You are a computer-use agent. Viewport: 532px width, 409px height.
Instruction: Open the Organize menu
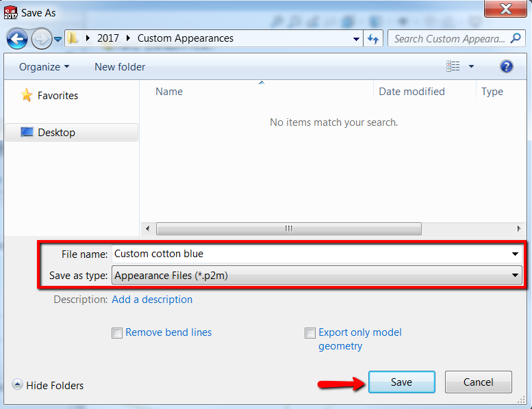click(x=44, y=67)
